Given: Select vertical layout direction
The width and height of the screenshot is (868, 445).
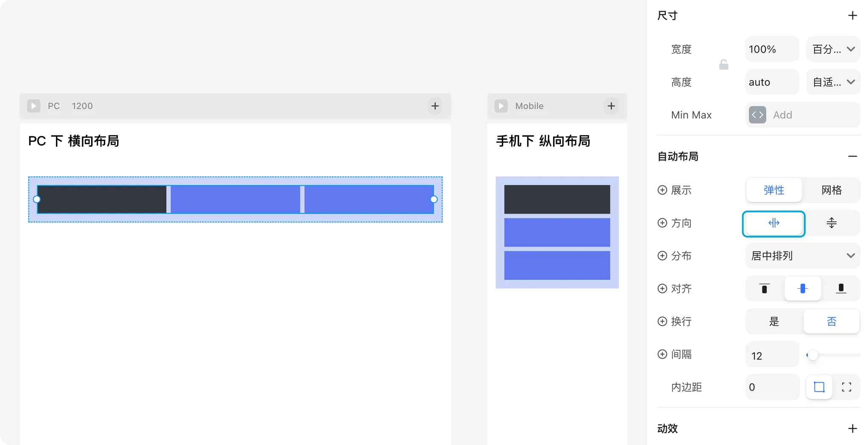Looking at the screenshot, I should (832, 223).
